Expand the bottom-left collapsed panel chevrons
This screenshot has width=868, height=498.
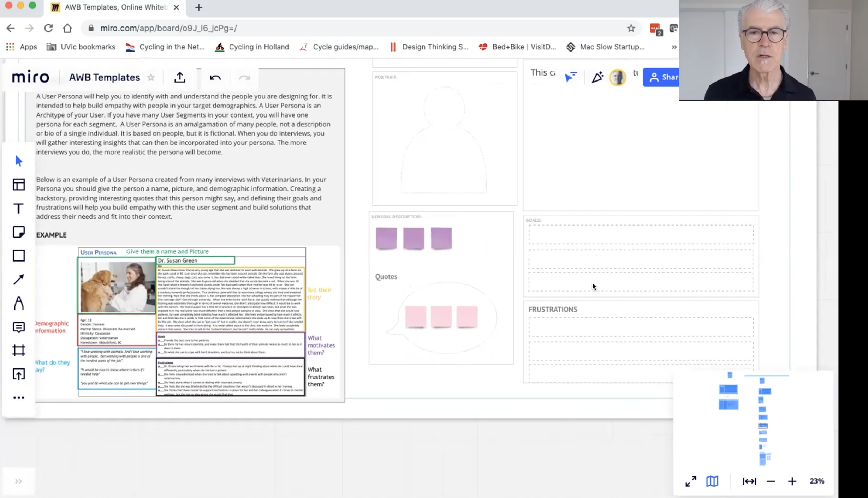pyautogui.click(x=18, y=481)
